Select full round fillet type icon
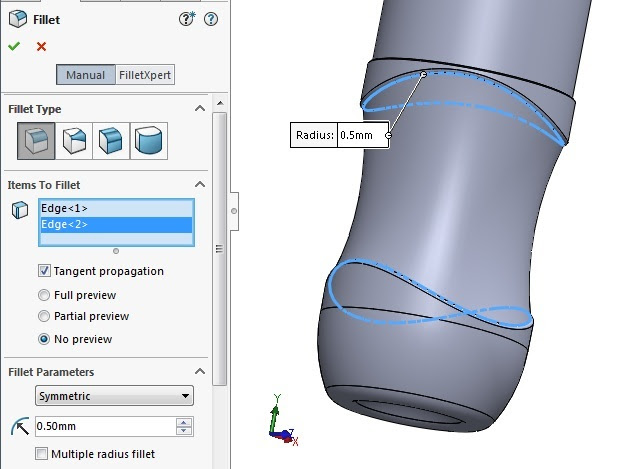The height and width of the screenshot is (469, 641). pyautogui.click(x=148, y=141)
